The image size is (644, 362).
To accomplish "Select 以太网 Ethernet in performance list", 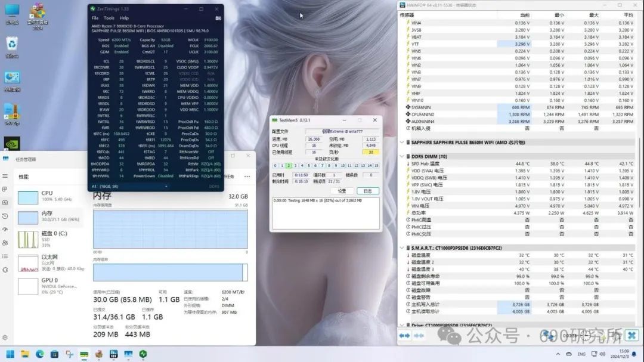I will click(x=50, y=262).
